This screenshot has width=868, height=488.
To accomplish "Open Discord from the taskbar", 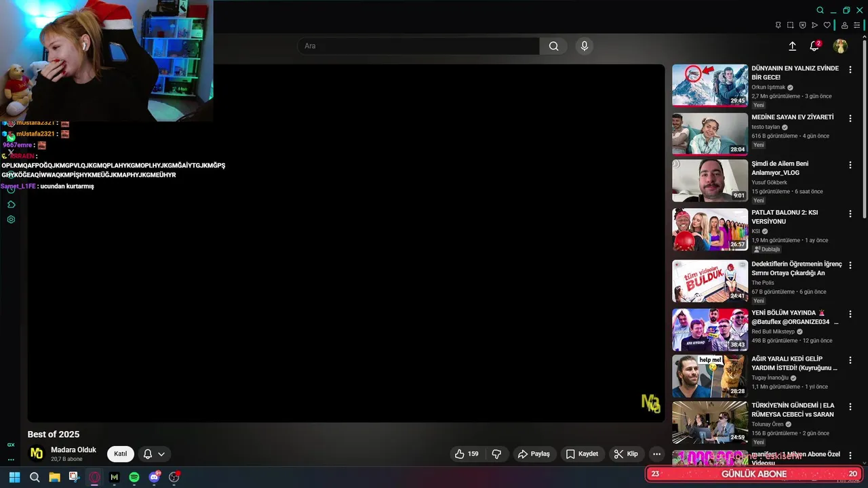I will (155, 477).
